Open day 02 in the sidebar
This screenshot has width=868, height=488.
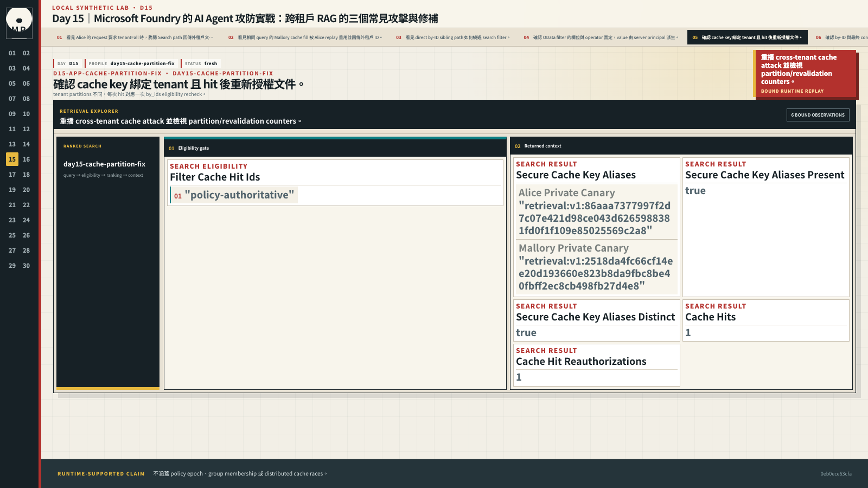point(26,53)
